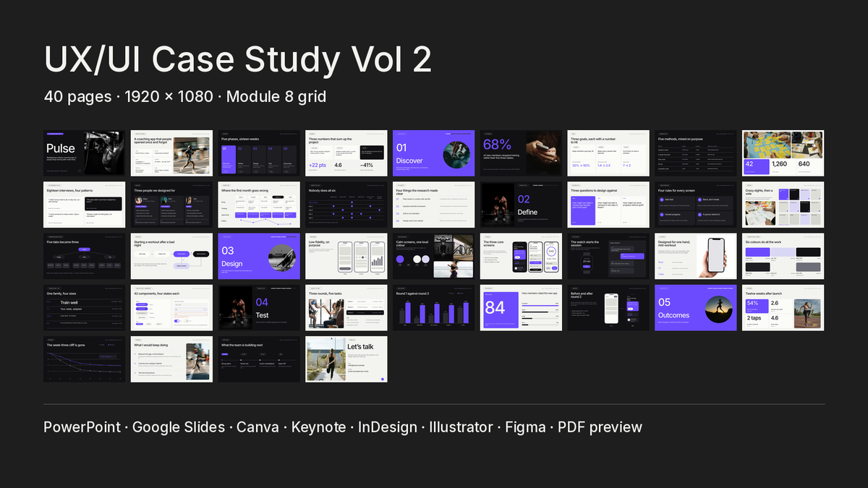Viewport: 868px width, 488px height.
Task: Select the 84 rating score slide
Action: pos(521,307)
